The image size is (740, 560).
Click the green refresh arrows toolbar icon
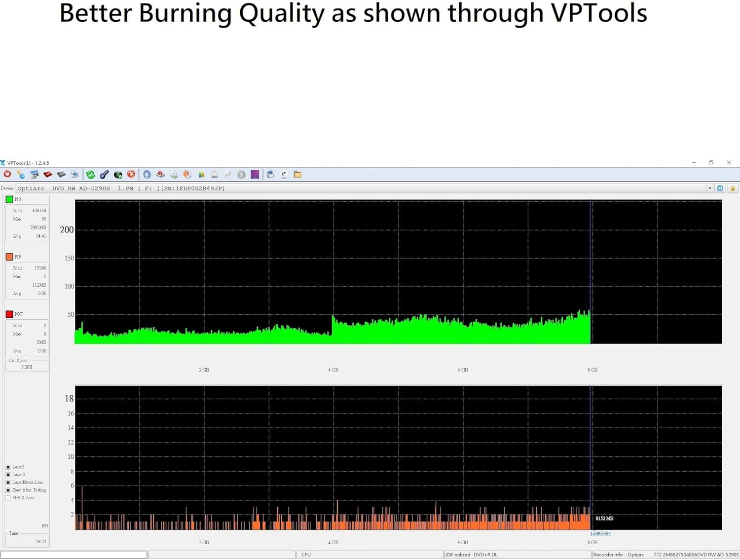91,174
